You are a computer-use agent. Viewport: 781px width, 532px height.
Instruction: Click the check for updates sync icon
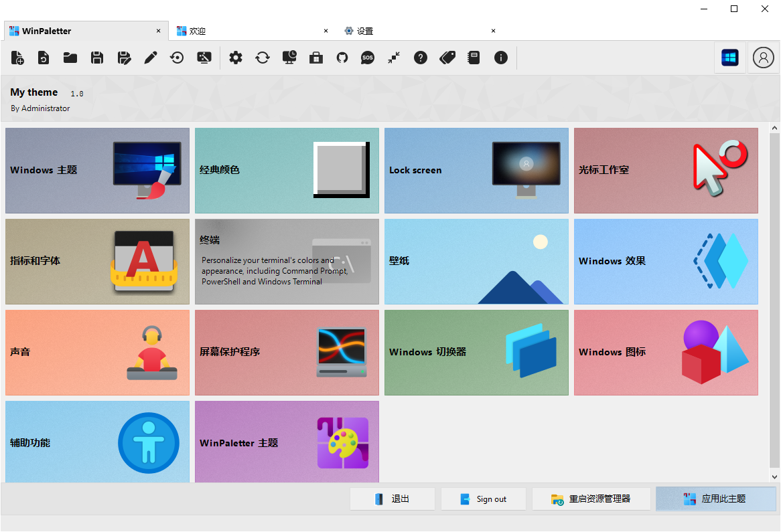(x=263, y=58)
